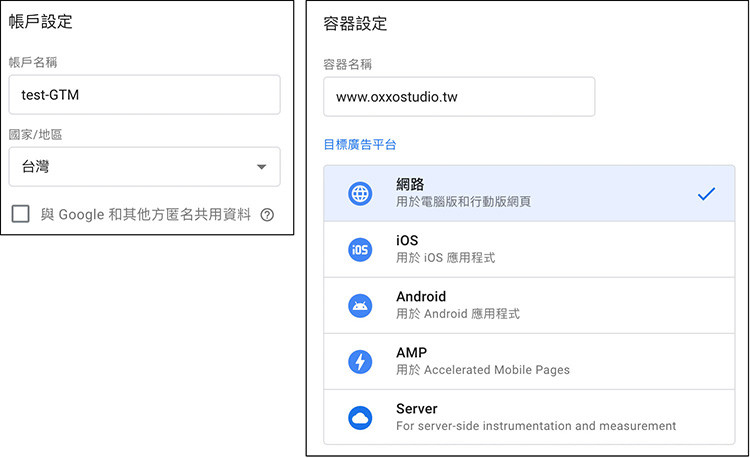Click the 帳戶名稱 field containing test-GTM

coord(144,95)
